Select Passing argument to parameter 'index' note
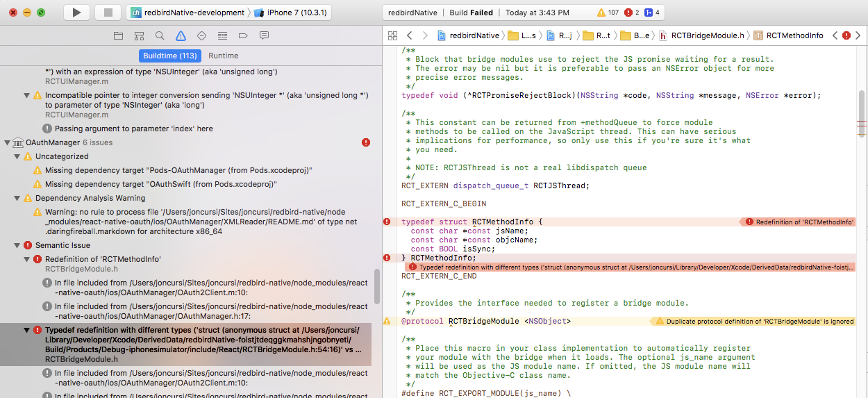The width and height of the screenshot is (868, 398). [x=128, y=128]
